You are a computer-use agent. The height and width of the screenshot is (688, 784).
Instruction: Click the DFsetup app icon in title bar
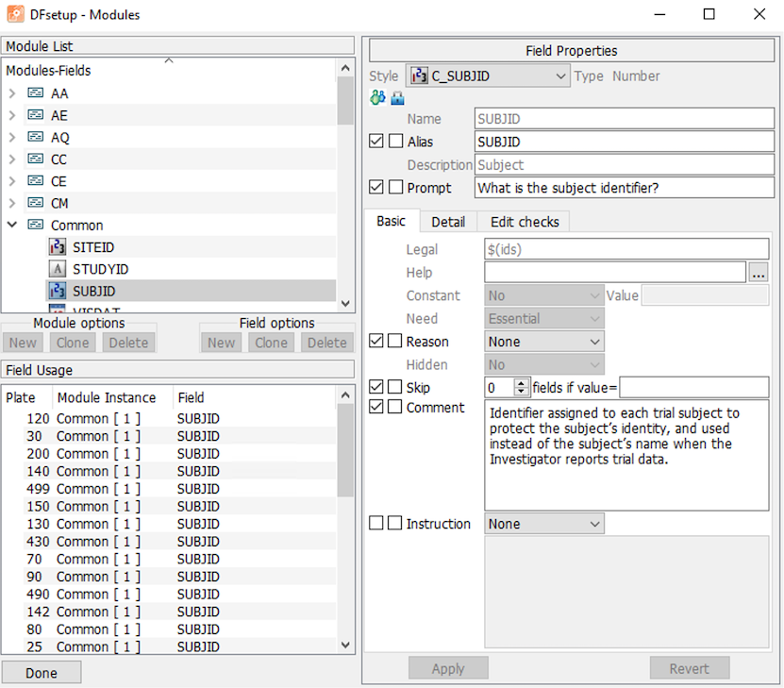tap(16, 15)
